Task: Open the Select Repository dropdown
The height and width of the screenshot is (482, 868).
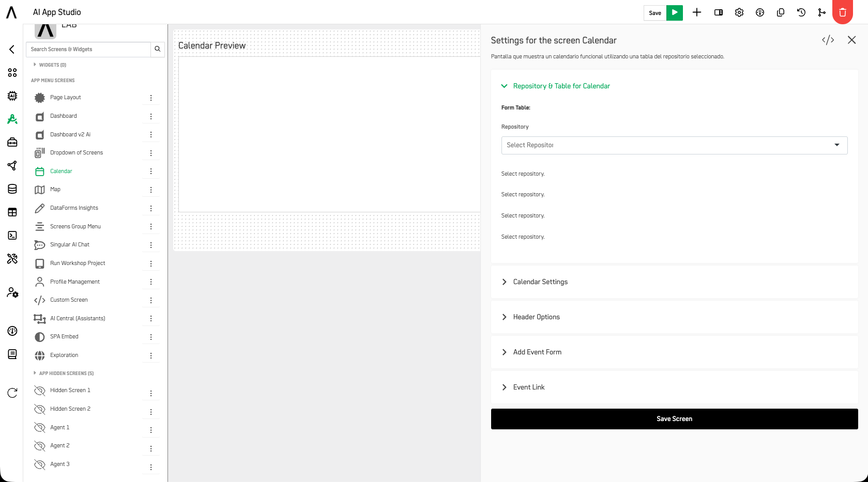Action: click(674, 145)
